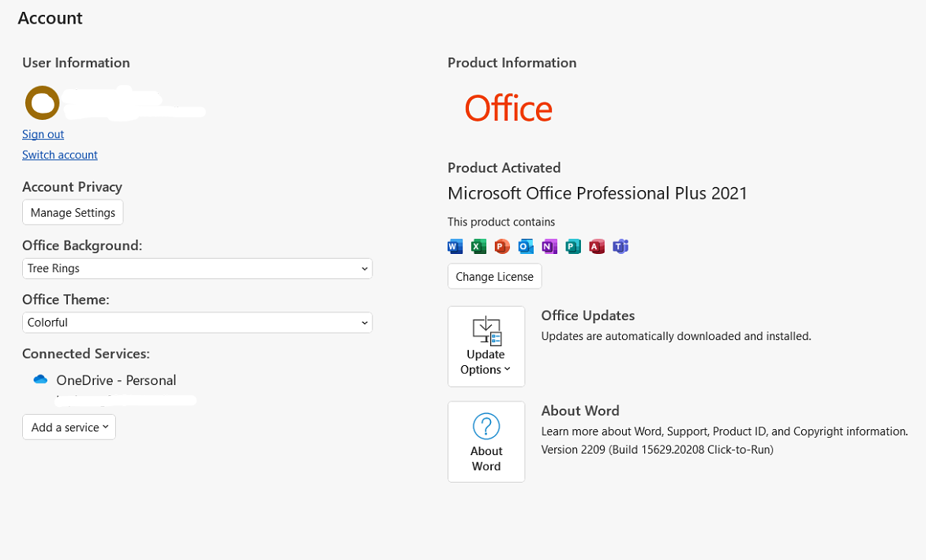Click the Publisher app icon
Screen dimensions: 926x560
[x=573, y=246]
